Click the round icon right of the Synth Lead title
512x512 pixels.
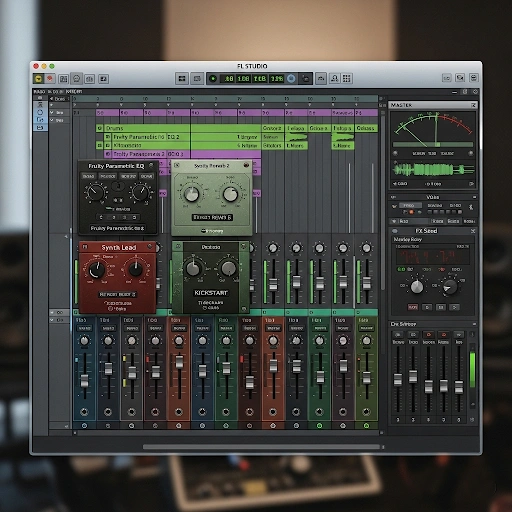coord(150,246)
